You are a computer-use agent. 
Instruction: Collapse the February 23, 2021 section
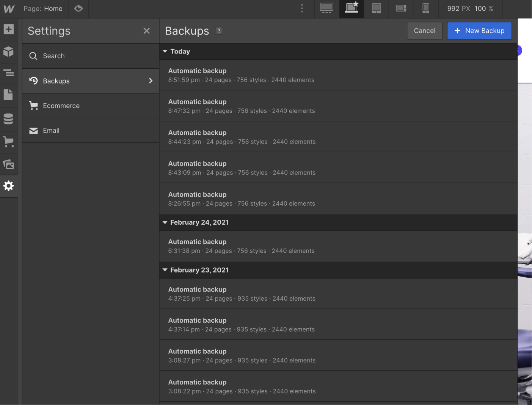pyautogui.click(x=165, y=270)
